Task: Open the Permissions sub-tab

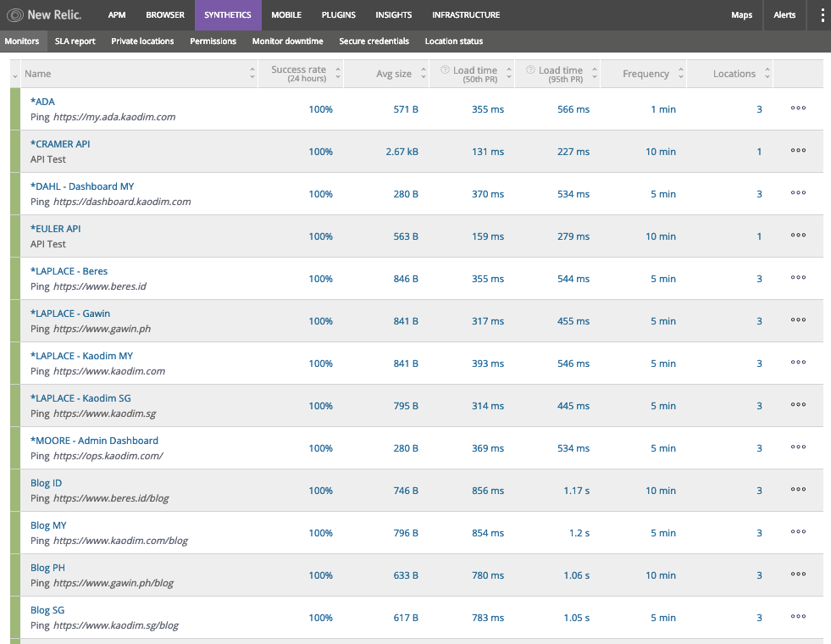Action: click(213, 42)
